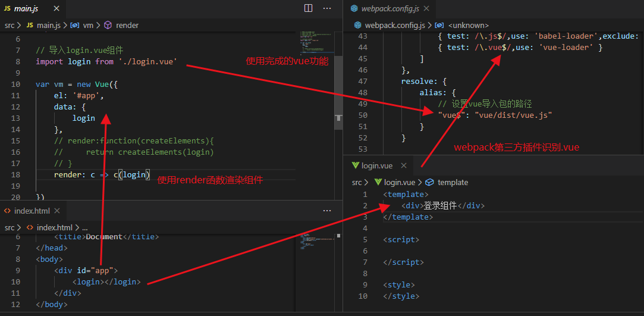Click <title>Document</title> line

[106, 237]
